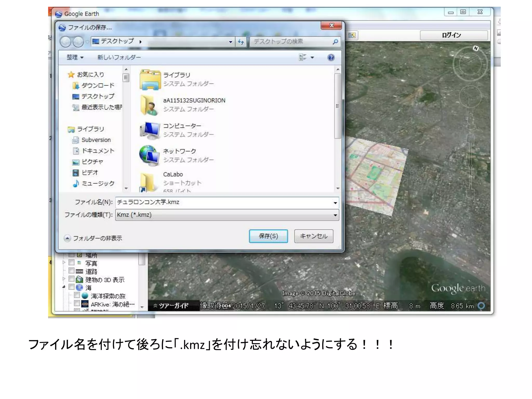Screen dimensions: 532x399
Task: Click the Save (保存) button
Action: 268,236
